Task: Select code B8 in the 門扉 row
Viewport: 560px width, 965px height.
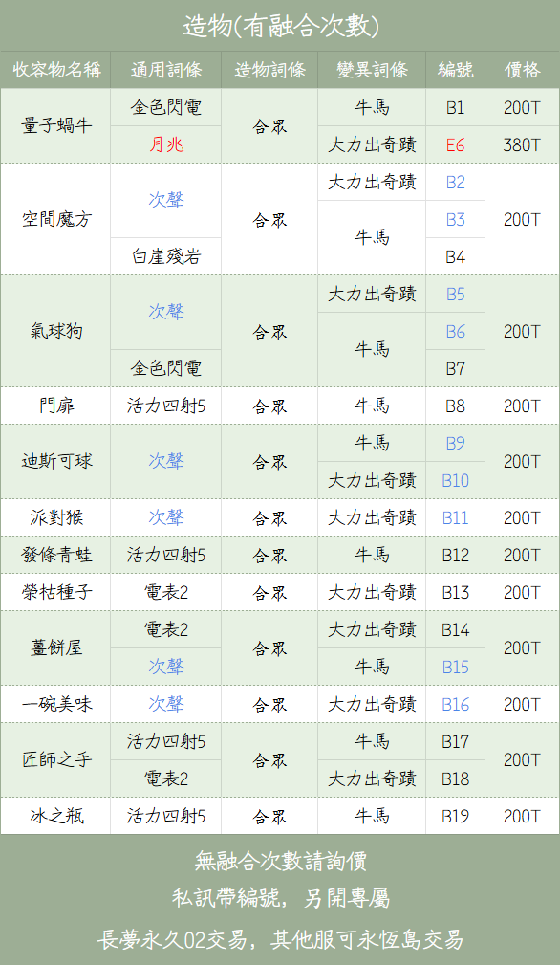Action: (456, 406)
